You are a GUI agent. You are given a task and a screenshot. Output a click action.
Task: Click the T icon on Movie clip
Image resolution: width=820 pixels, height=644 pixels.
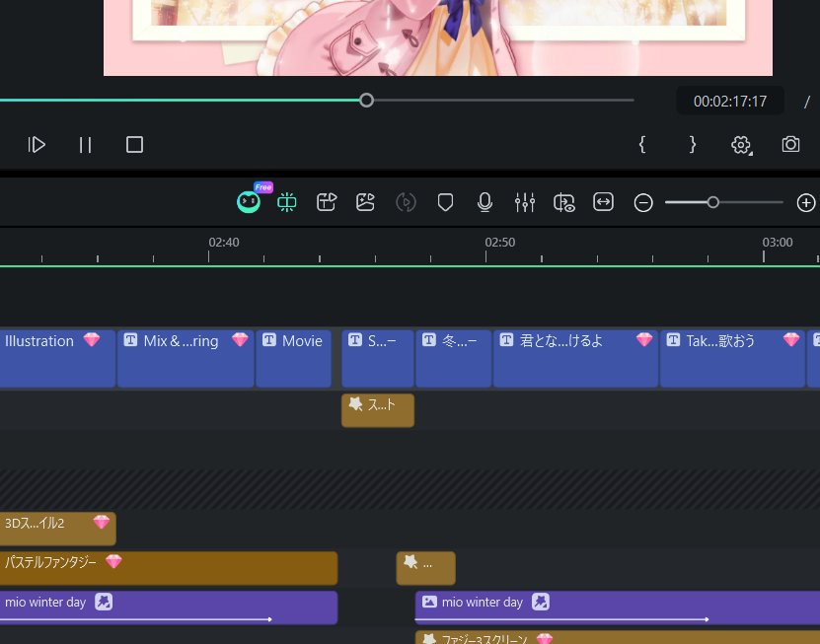[268, 340]
